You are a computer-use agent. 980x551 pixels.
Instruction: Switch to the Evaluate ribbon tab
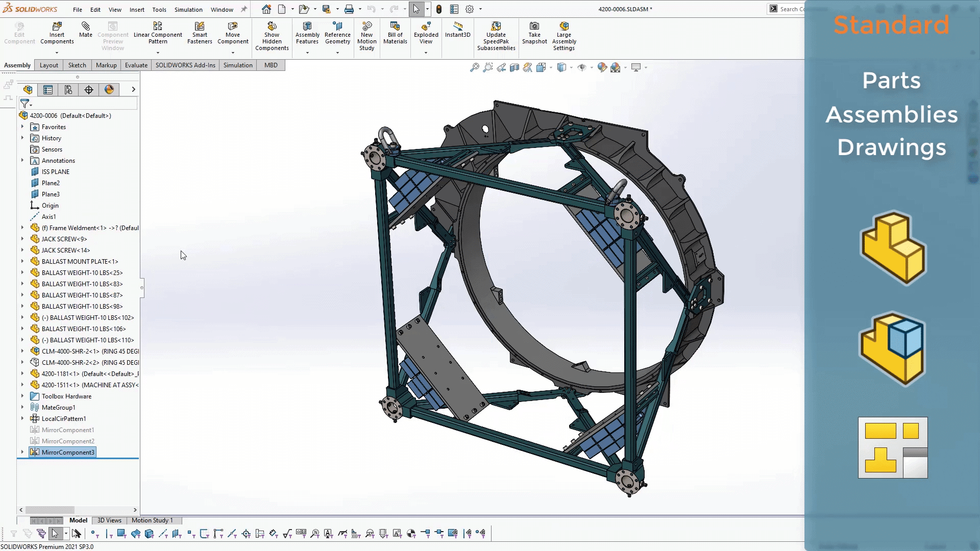[135, 65]
